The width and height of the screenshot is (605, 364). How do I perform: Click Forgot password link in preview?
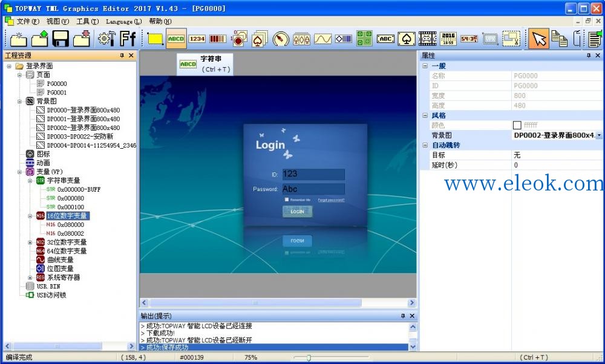tap(331, 200)
